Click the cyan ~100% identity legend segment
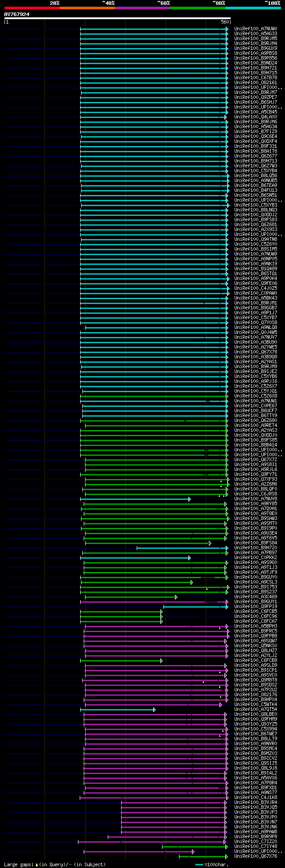 tap(253, 8)
